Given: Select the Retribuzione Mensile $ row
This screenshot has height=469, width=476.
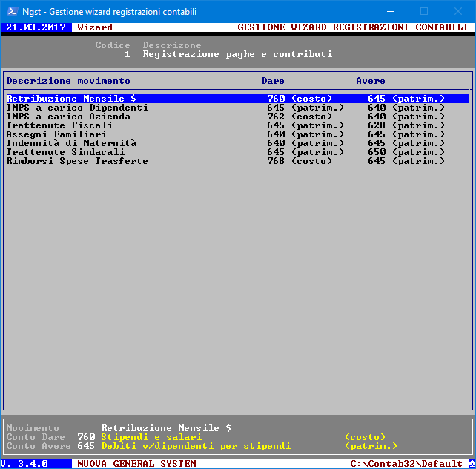Looking at the screenshot, I should pos(71,99).
